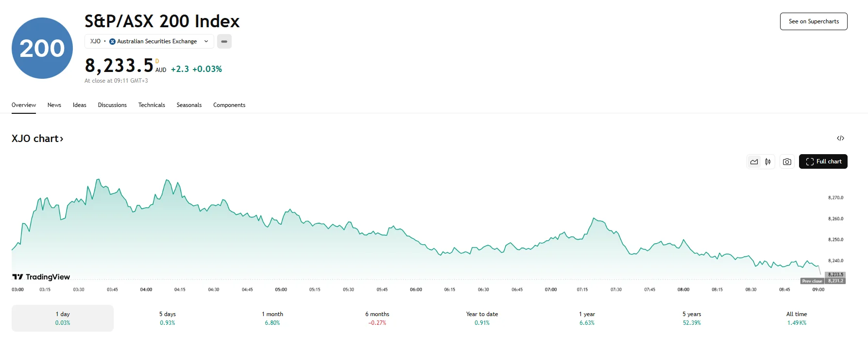The image size is (868, 337).
Task: Switch to the Technicals tab
Action: click(151, 105)
